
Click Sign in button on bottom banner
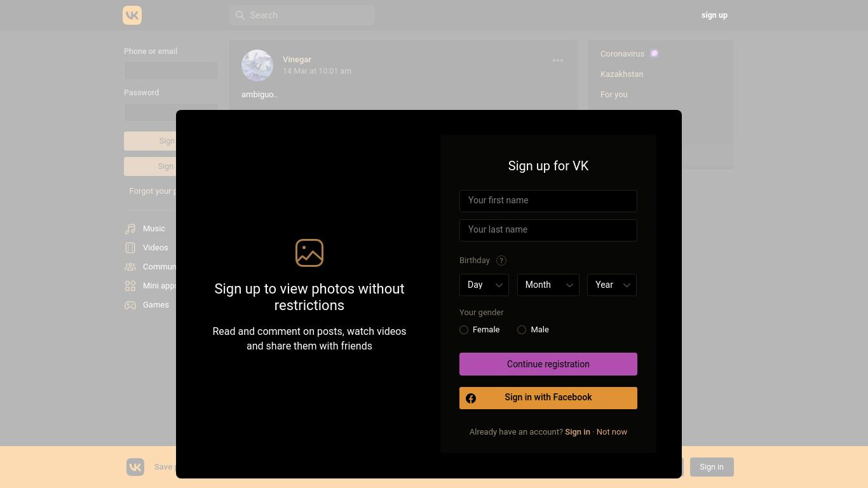pyautogui.click(x=712, y=467)
